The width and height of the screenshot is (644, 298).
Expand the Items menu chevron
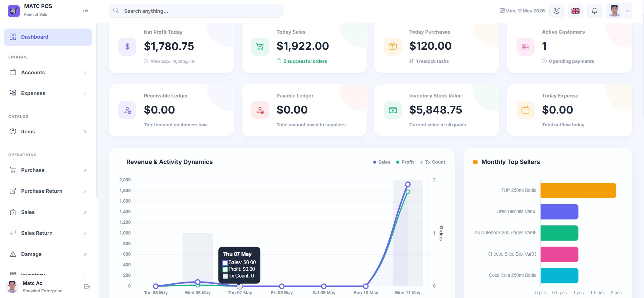click(85, 132)
